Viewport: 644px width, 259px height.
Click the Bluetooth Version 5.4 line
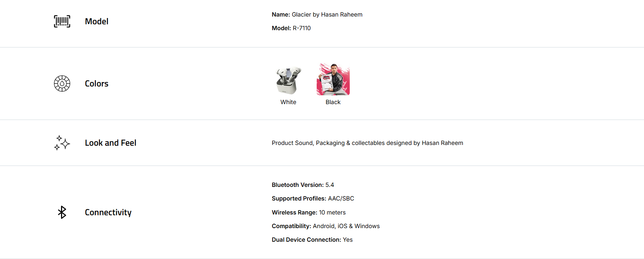(303, 185)
